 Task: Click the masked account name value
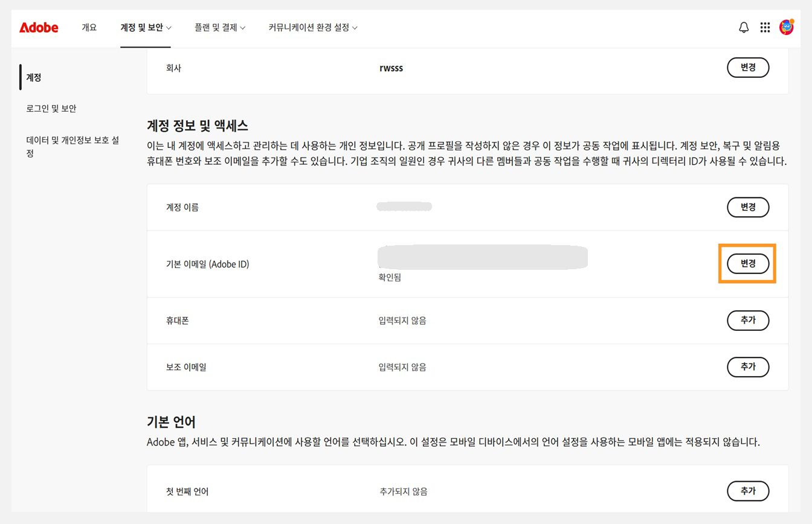(404, 206)
